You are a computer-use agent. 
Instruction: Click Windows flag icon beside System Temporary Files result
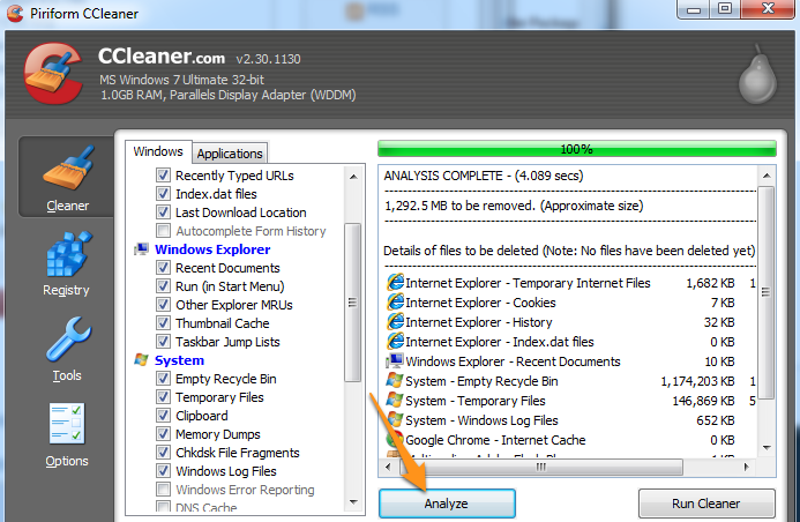[x=395, y=400]
